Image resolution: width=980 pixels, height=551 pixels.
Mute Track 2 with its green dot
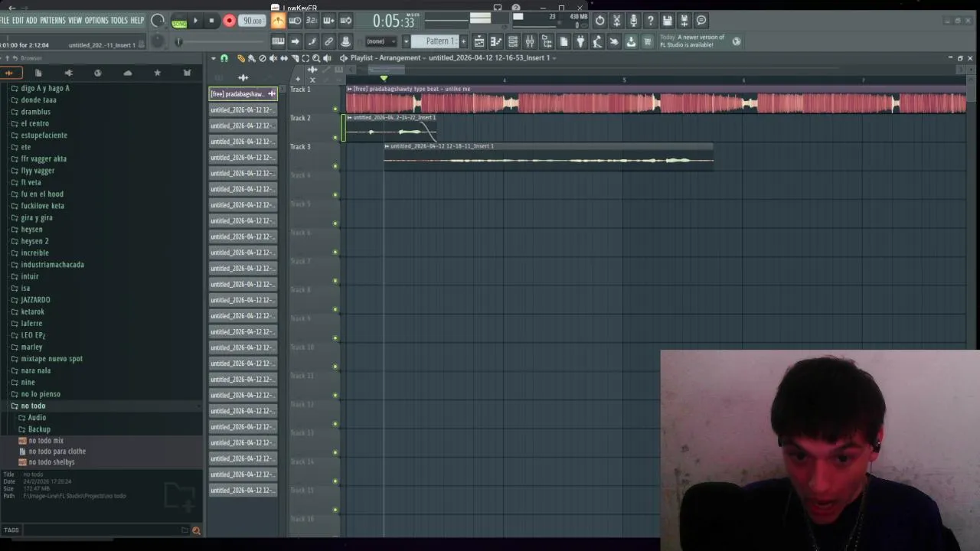[x=335, y=137]
